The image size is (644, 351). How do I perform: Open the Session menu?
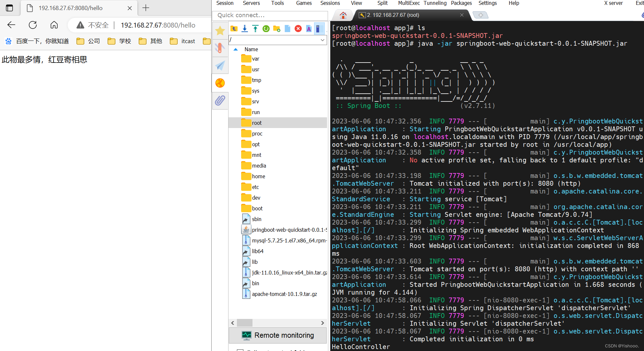(225, 3)
